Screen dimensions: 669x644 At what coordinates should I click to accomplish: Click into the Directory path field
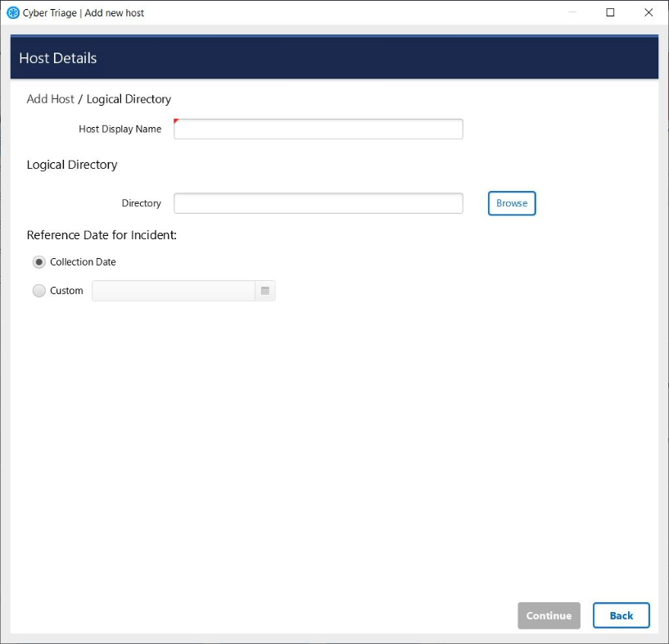click(319, 203)
